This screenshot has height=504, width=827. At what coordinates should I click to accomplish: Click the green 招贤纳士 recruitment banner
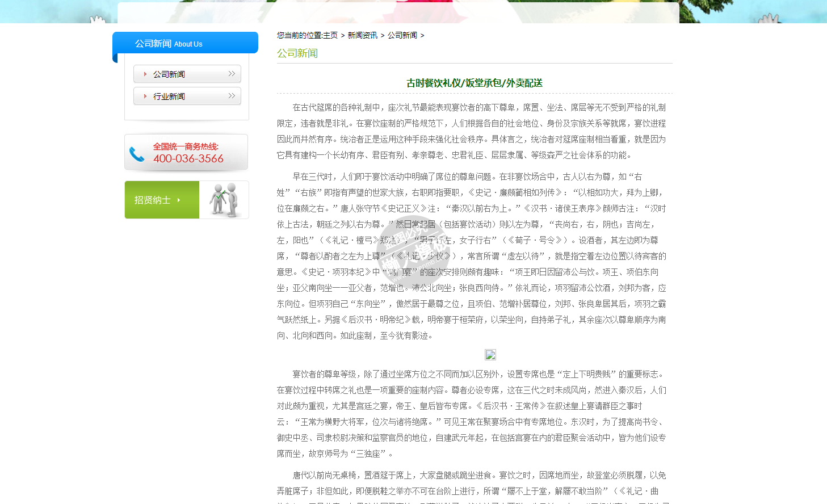pos(162,200)
